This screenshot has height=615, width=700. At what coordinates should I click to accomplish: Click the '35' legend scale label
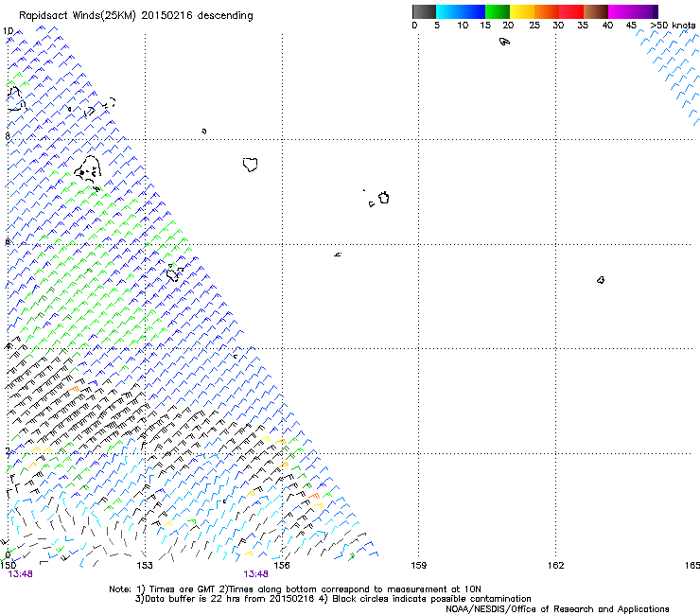click(583, 26)
